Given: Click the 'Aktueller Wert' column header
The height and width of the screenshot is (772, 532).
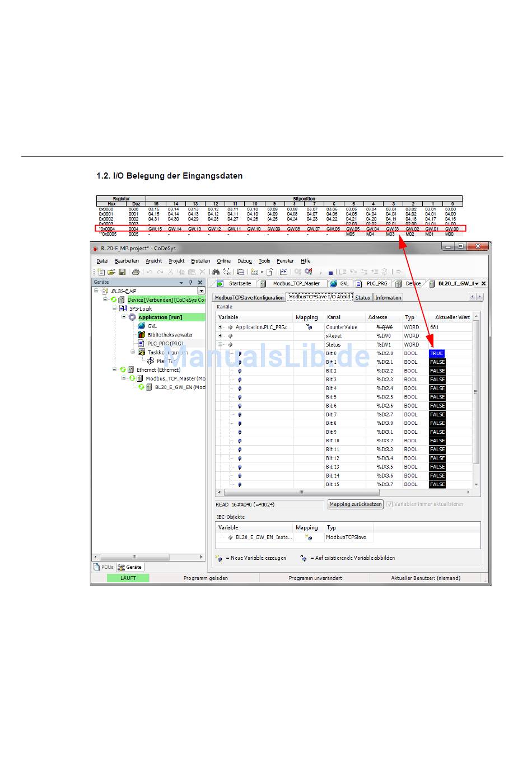Looking at the screenshot, I should [452, 317].
